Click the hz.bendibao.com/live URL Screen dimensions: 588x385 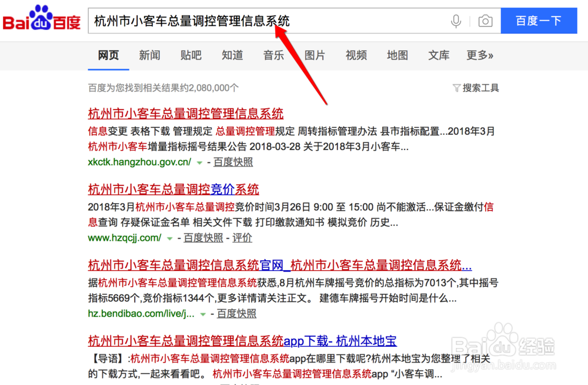pyautogui.click(x=141, y=313)
